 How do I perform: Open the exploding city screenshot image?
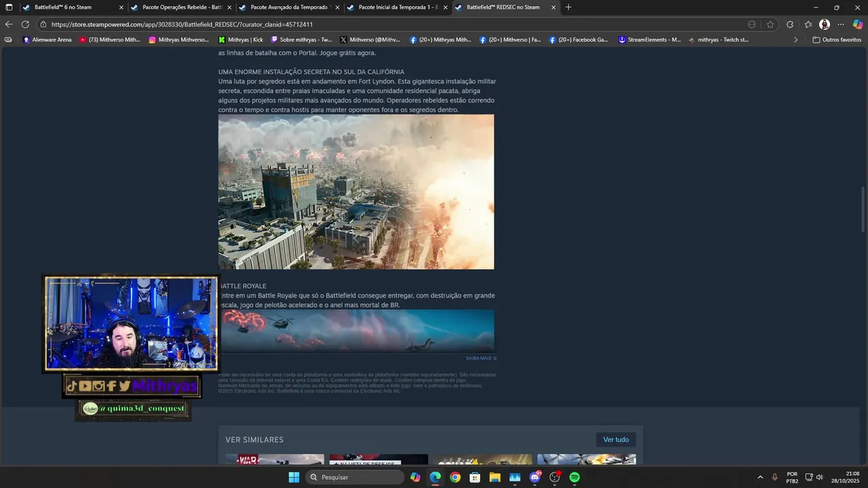(x=356, y=192)
